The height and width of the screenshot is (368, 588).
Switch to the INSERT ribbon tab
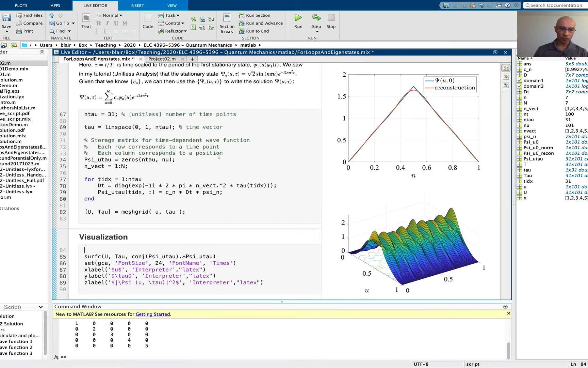[x=137, y=5]
